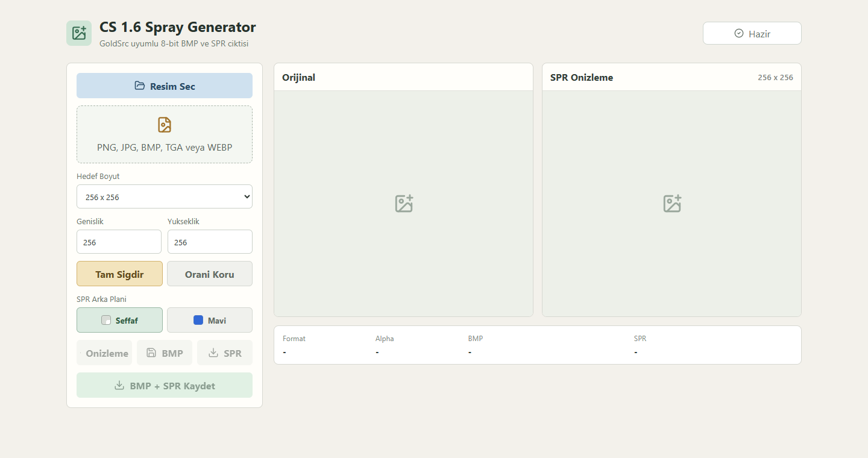Click the PNG, JPG, BMP drop zone area
The height and width of the screenshot is (458, 868).
[x=165, y=134]
